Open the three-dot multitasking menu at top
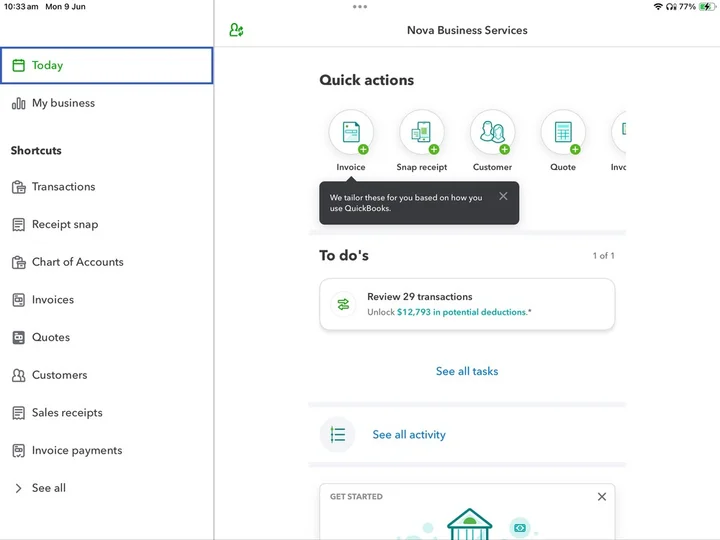Viewport: 720px width, 540px height. 360,7
